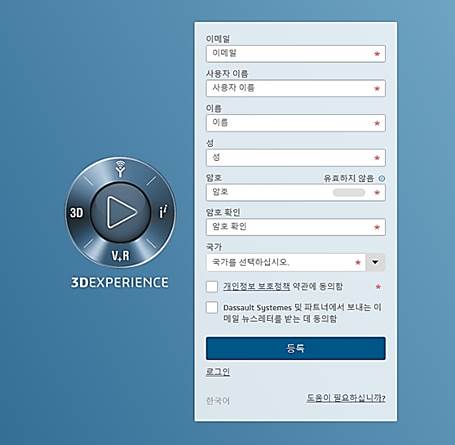Enable Dassault Systemes newsletter checkbox
The image size is (455, 445).
[x=212, y=307]
